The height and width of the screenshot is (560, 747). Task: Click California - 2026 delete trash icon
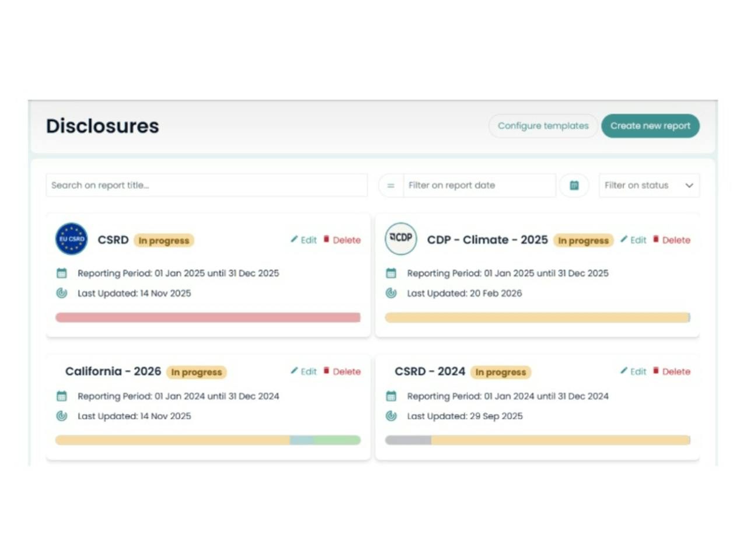click(327, 370)
